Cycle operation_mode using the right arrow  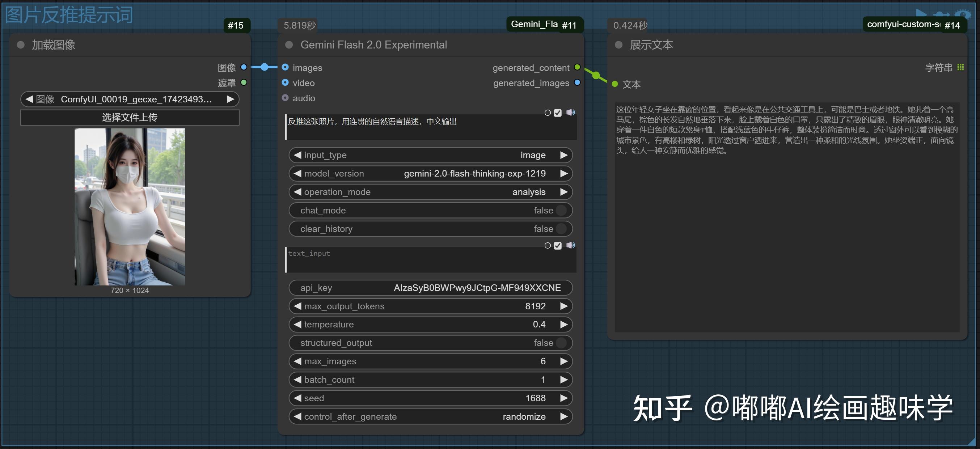(x=564, y=192)
